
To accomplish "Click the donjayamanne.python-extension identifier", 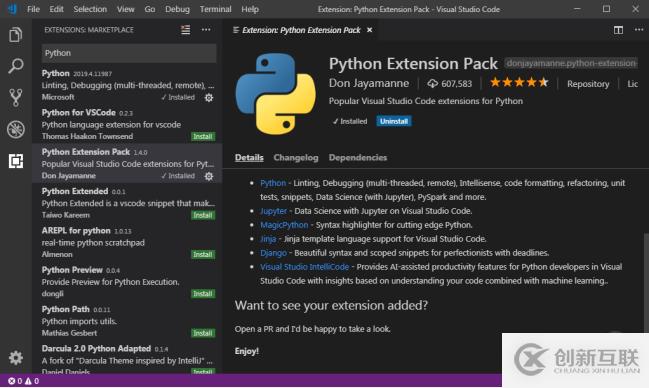I will [x=571, y=63].
